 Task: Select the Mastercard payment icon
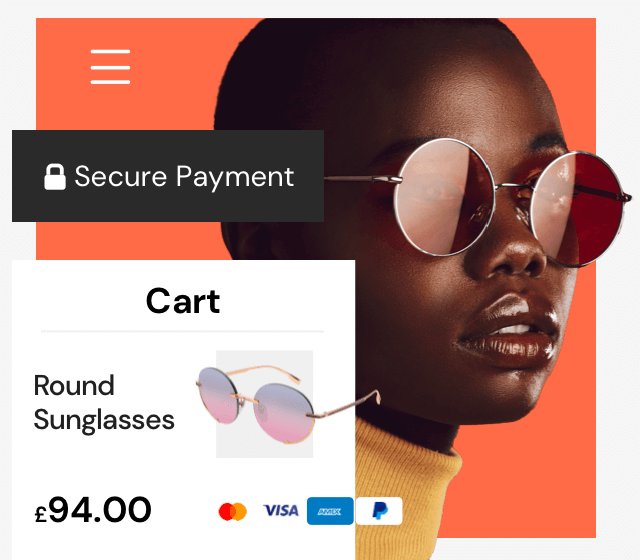coord(233,511)
